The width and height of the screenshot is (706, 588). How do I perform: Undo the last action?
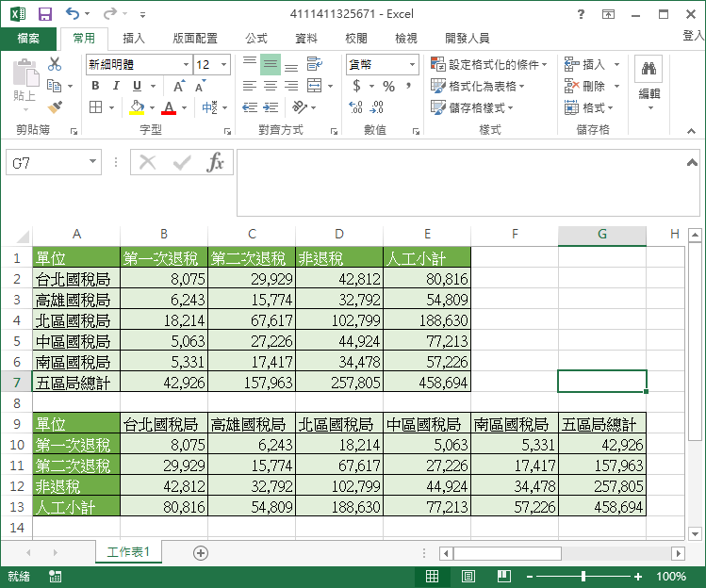point(72,13)
